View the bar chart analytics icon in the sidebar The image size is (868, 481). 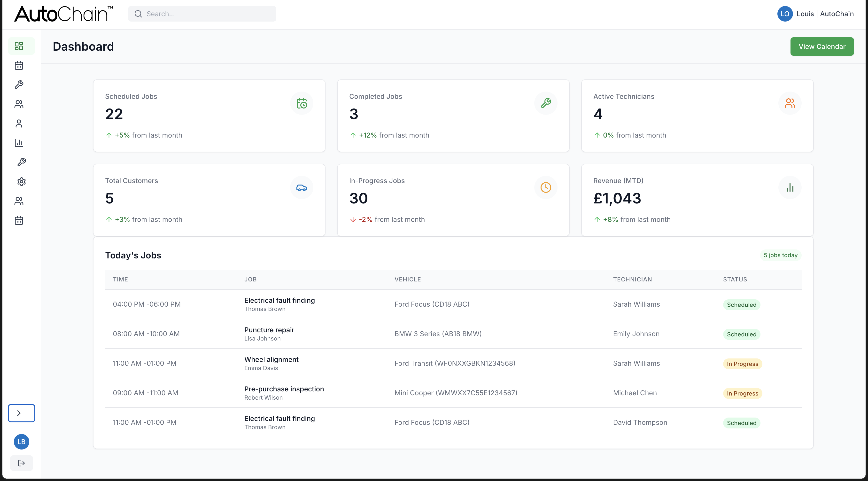click(19, 143)
